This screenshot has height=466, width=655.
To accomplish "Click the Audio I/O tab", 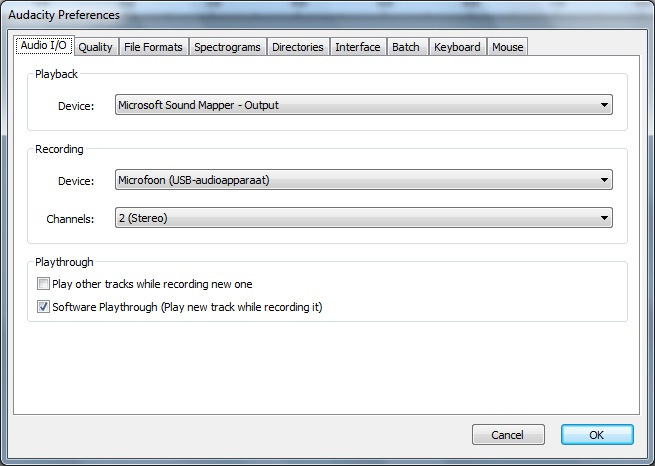I will pos(44,45).
